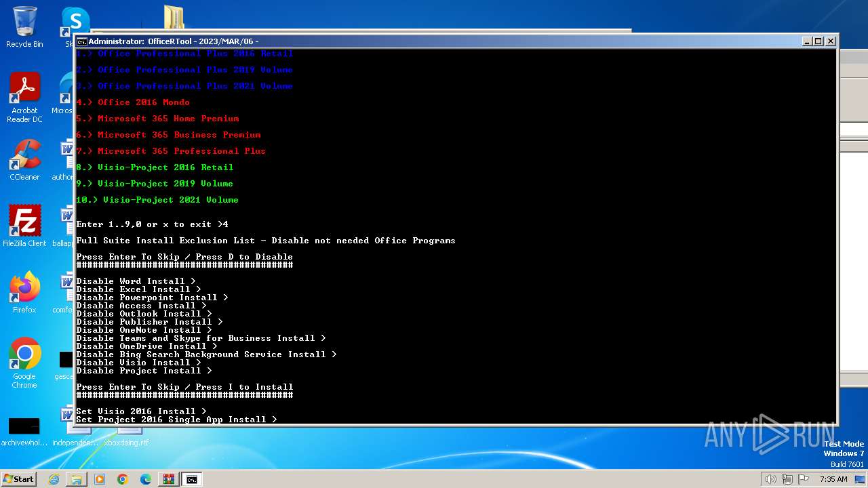The image size is (868, 488).
Task: Click the console window system menu icon
Action: click(81, 41)
